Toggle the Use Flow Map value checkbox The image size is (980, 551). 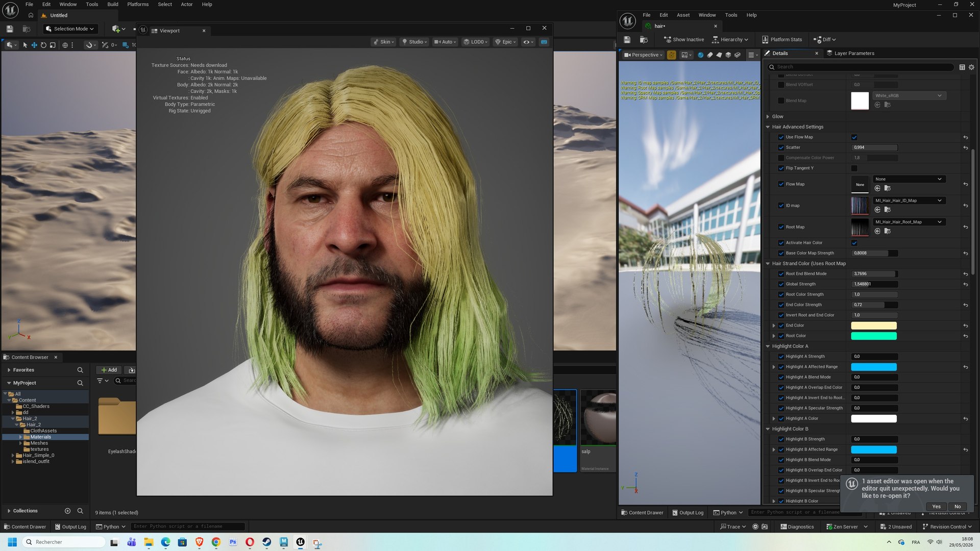click(854, 137)
